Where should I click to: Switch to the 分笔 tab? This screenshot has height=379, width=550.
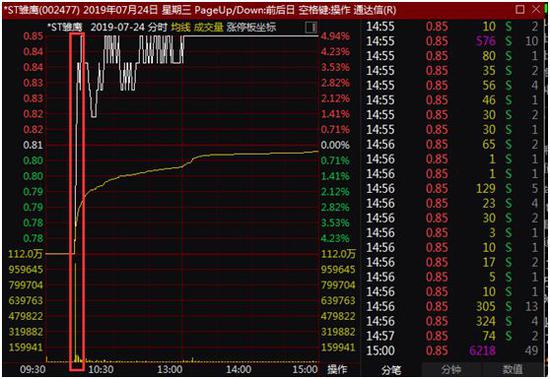coord(391,370)
